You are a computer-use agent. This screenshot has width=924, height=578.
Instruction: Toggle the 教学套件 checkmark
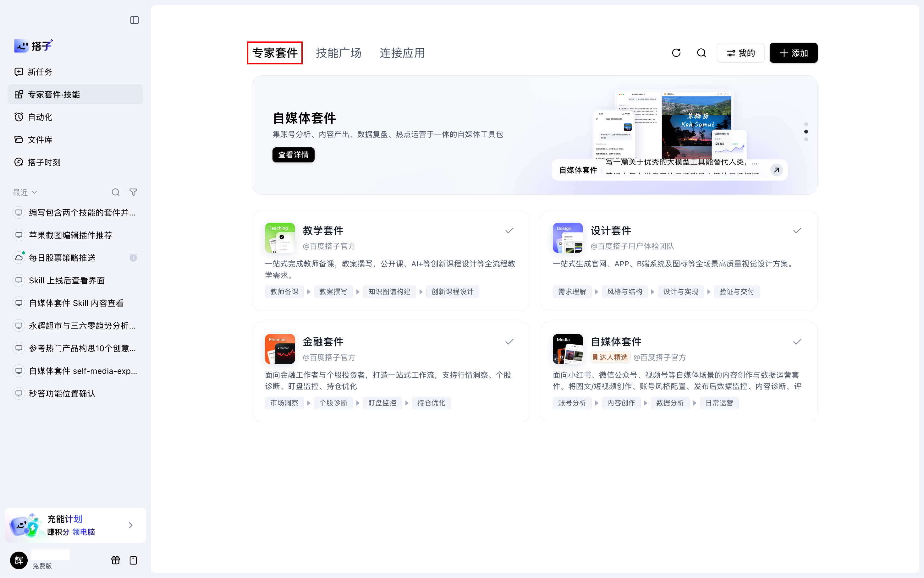509,231
